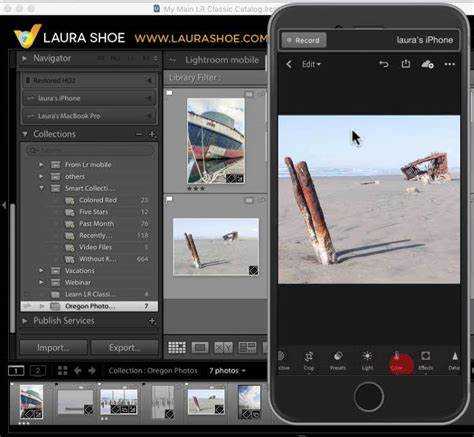Screen dimensions: 474x437
Task: Tap the Effects tool on the phone
Action: click(x=426, y=361)
